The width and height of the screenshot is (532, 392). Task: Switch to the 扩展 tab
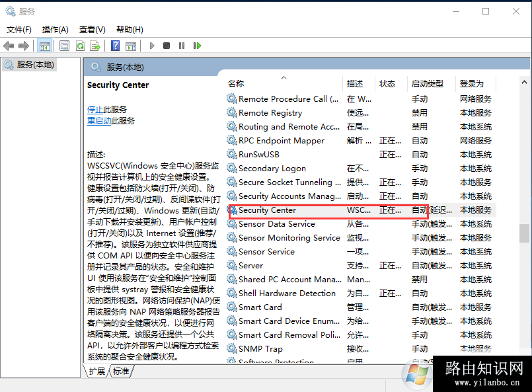tap(97, 371)
